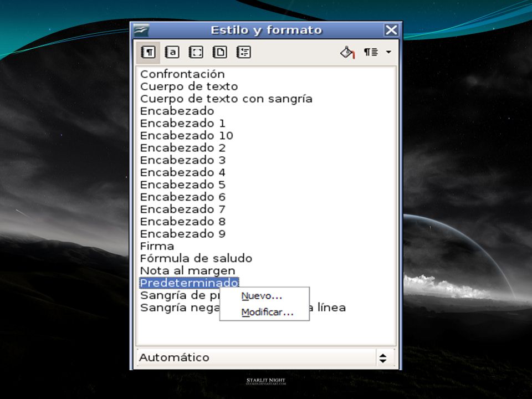Click the highlighted Predeterminado style

pos(189,283)
